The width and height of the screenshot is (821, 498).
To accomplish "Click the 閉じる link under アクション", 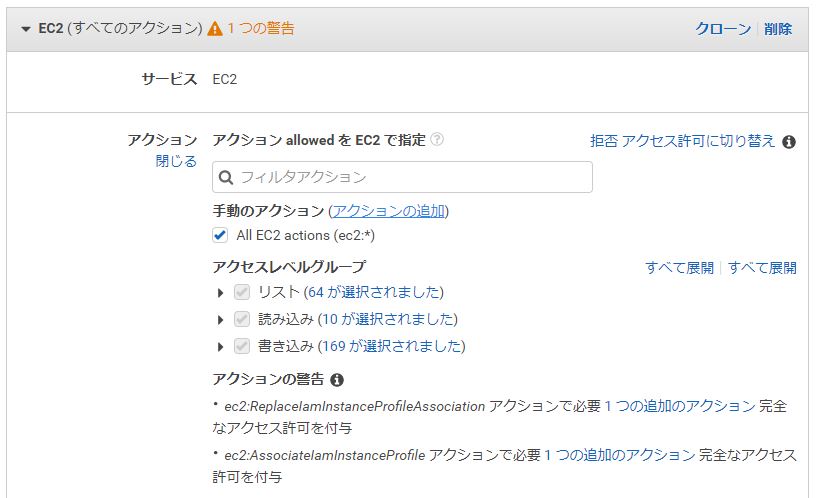I will (x=176, y=161).
